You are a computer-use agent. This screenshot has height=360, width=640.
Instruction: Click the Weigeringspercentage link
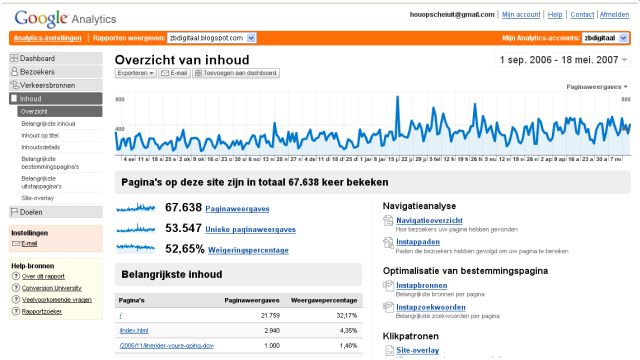pos(248,250)
